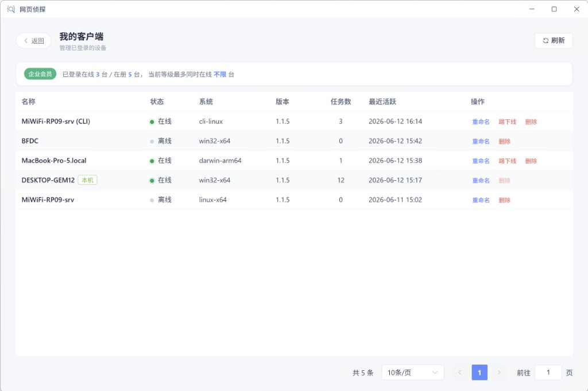Go to previous page arrow
Viewport: 588px width, 391px height.
pos(460,372)
